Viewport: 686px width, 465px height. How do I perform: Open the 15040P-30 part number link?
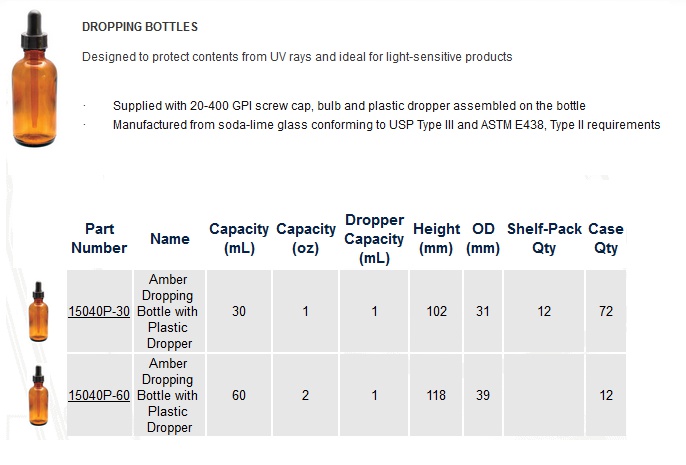(x=99, y=311)
